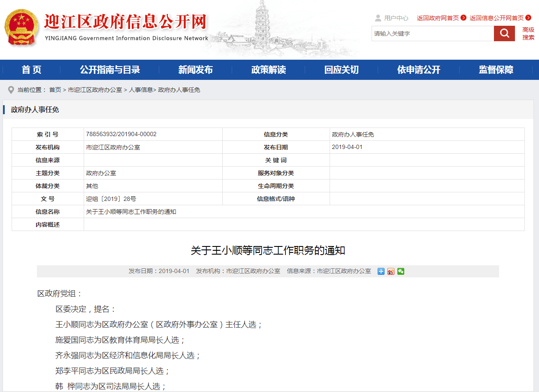Click the arrow icon beside 返回政府网首页

463,18
